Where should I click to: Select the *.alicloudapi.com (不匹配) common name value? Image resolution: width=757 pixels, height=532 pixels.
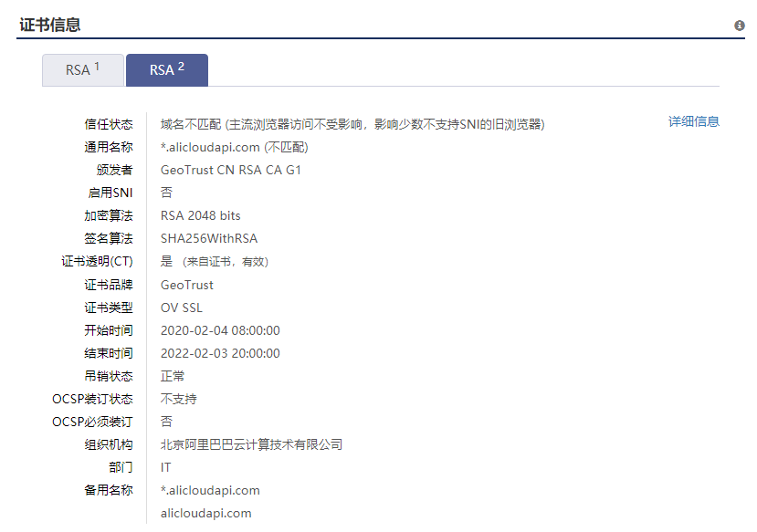tap(234, 147)
